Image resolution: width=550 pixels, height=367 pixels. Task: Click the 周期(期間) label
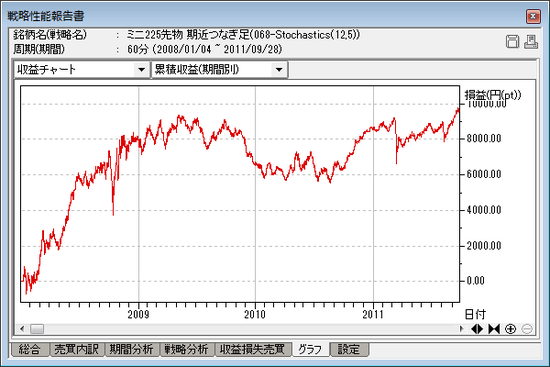(x=39, y=49)
